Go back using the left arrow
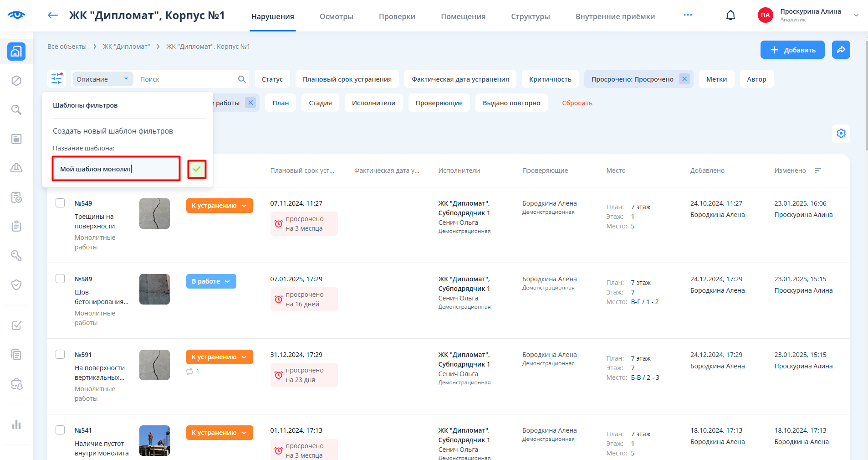 point(53,16)
